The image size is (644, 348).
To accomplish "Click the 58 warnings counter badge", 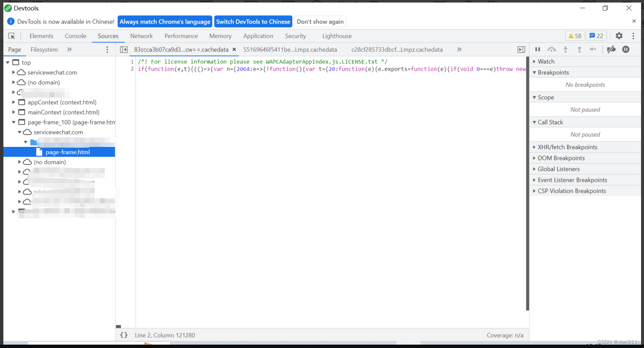I will point(575,36).
